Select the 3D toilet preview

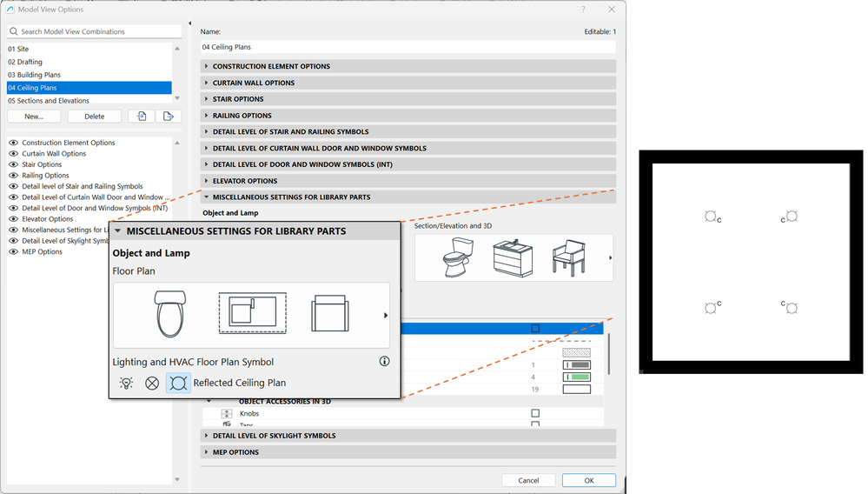click(459, 257)
